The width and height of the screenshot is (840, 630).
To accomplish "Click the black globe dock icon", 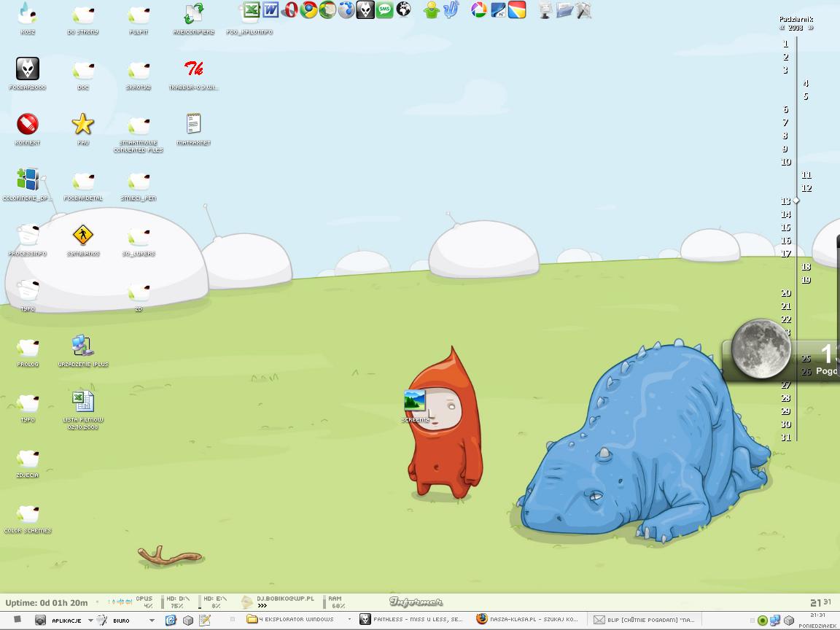I will pos(403,9).
